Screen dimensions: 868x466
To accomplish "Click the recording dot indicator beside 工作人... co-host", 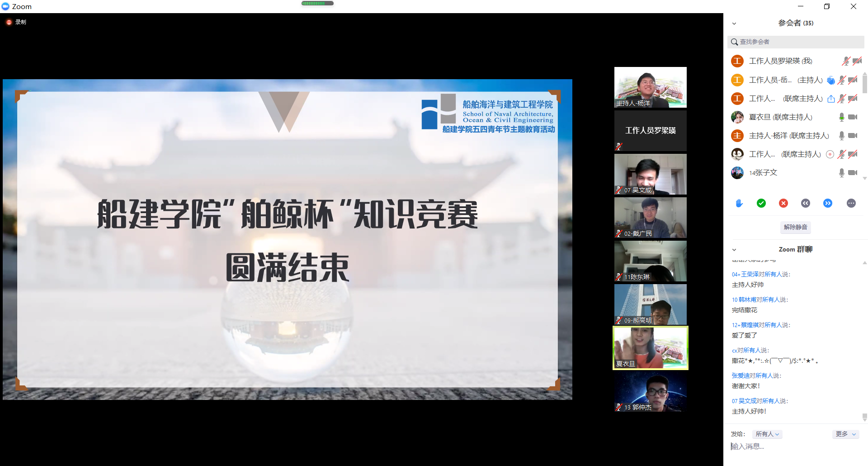I will [x=830, y=154].
